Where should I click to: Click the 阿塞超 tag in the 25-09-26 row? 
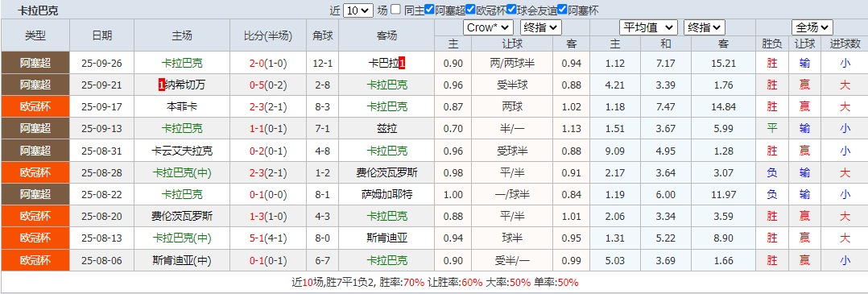(x=35, y=63)
